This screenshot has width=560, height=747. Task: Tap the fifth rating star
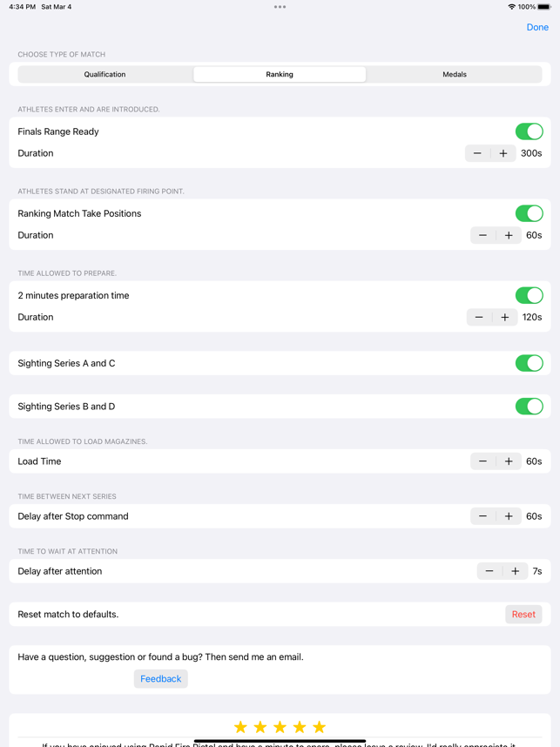pyautogui.click(x=320, y=727)
